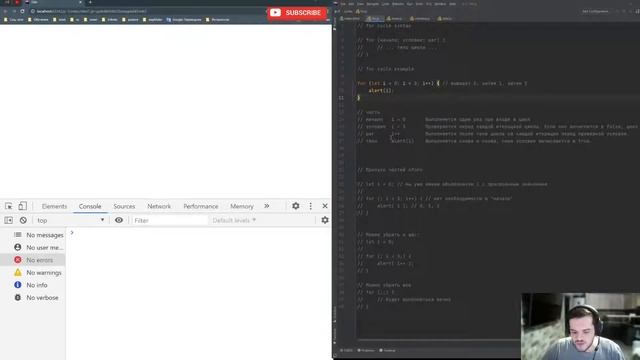This screenshot has height=360, width=640.
Task: Open the Sources tab in DevTools
Action: (124, 207)
